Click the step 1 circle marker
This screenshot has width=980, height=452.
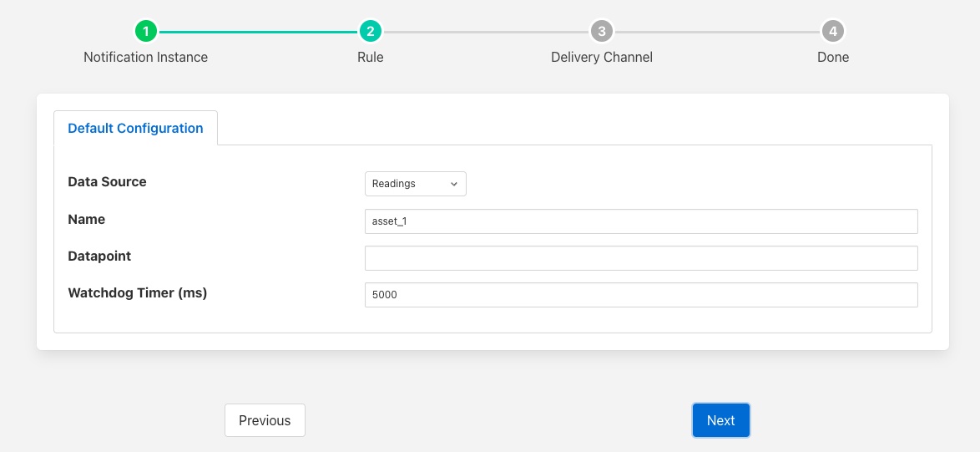pyautogui.click(x=146, y=32)
